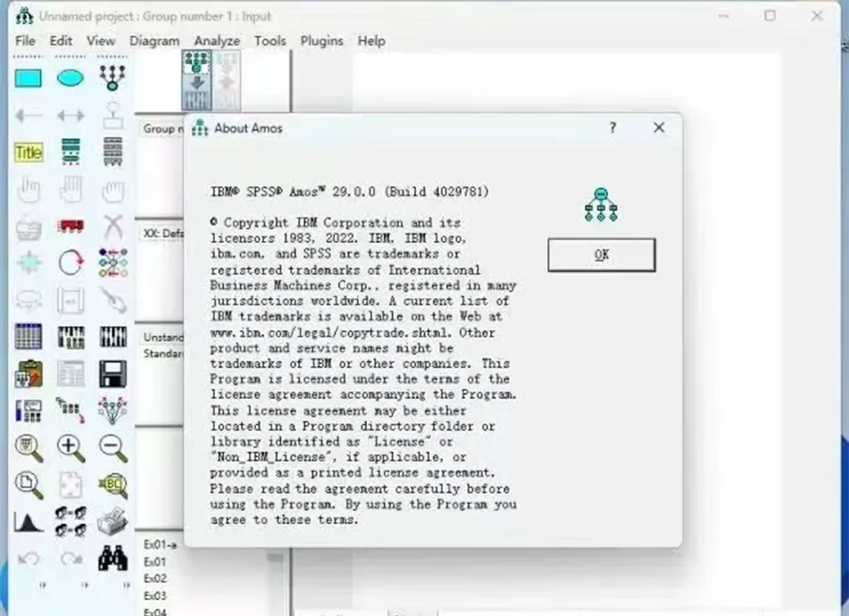The image size is (849, 616).
Task: Open the File menu
Action: coord(26,40)
